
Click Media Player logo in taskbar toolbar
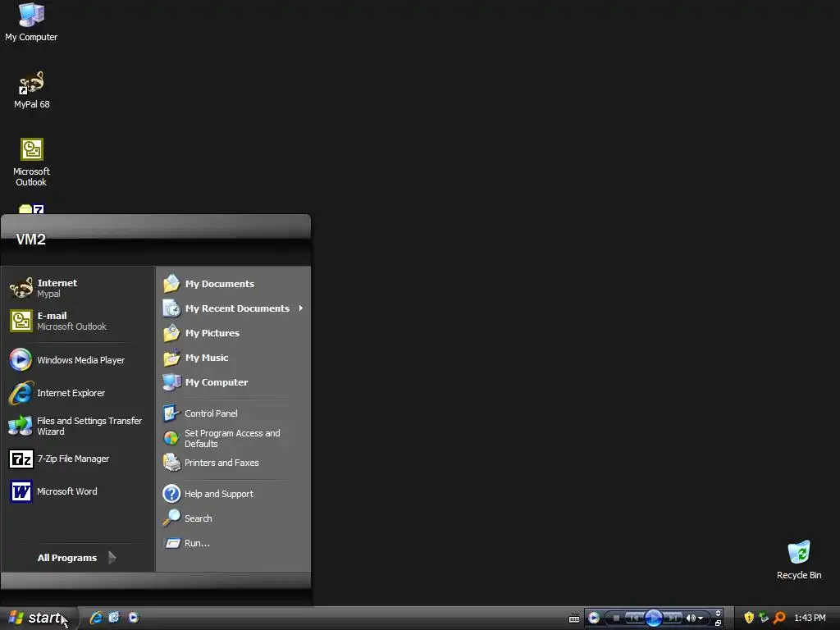pos(594,618)
